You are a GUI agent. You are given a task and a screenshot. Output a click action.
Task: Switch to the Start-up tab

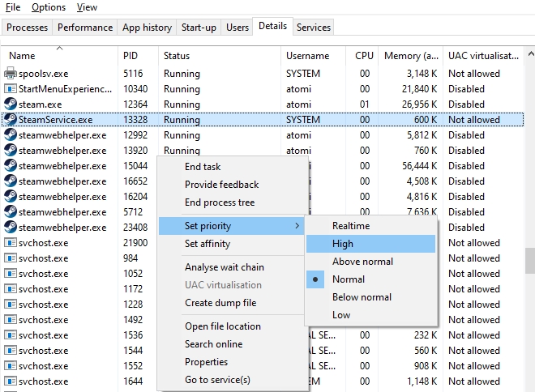(199, 28)
